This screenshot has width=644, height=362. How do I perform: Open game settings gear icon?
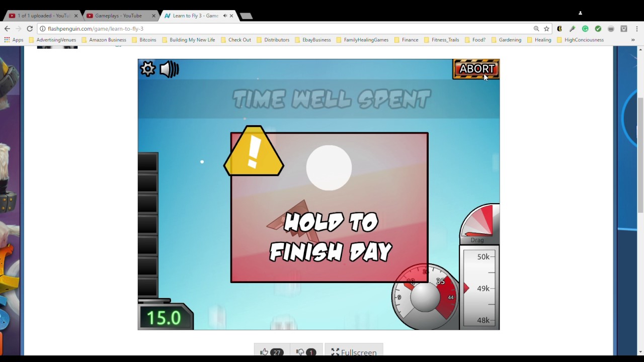click(x=148, y=69)
